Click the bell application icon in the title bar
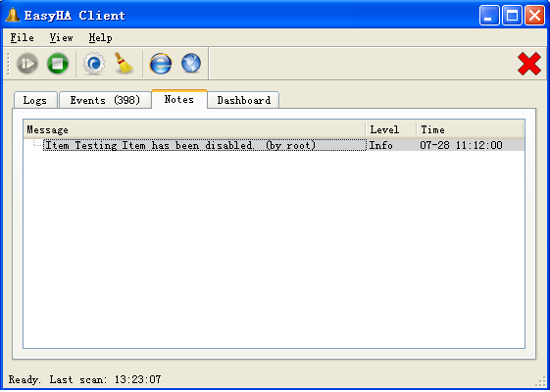 click(x=13, y=15)
